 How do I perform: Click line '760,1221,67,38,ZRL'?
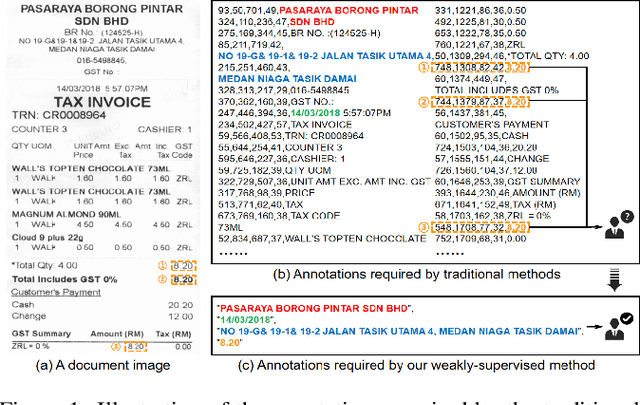480,45
